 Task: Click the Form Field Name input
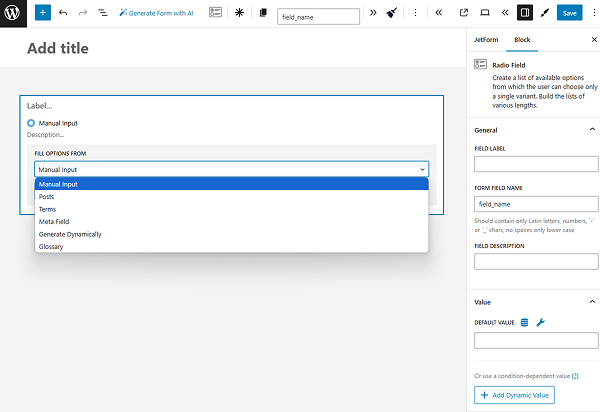pyautogui.click(x=536, y=204)
